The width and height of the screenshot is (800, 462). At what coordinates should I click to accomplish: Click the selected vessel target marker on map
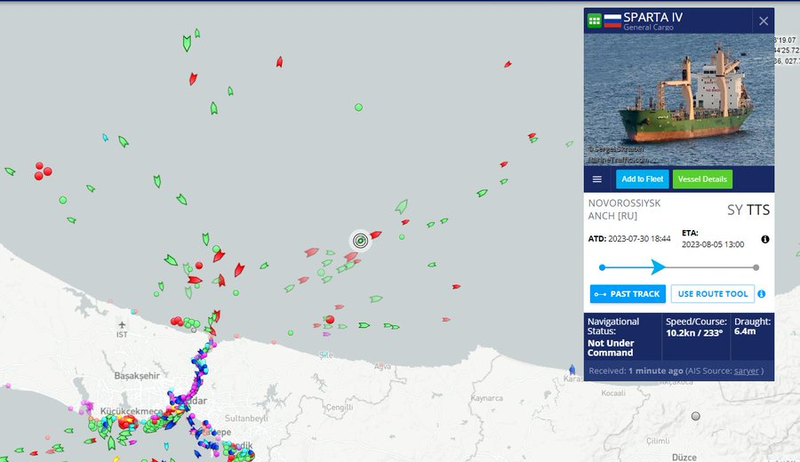tap(360, 241)
